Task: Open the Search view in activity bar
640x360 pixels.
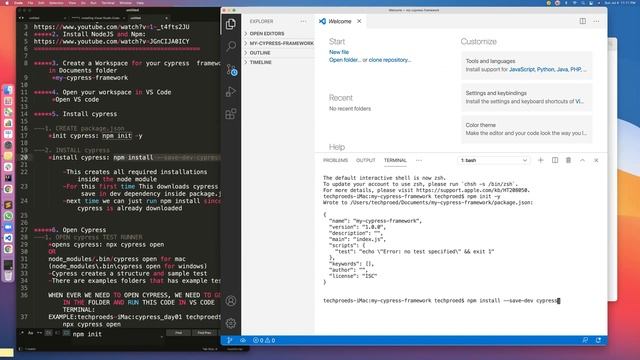Action: (x=231, y=46)
